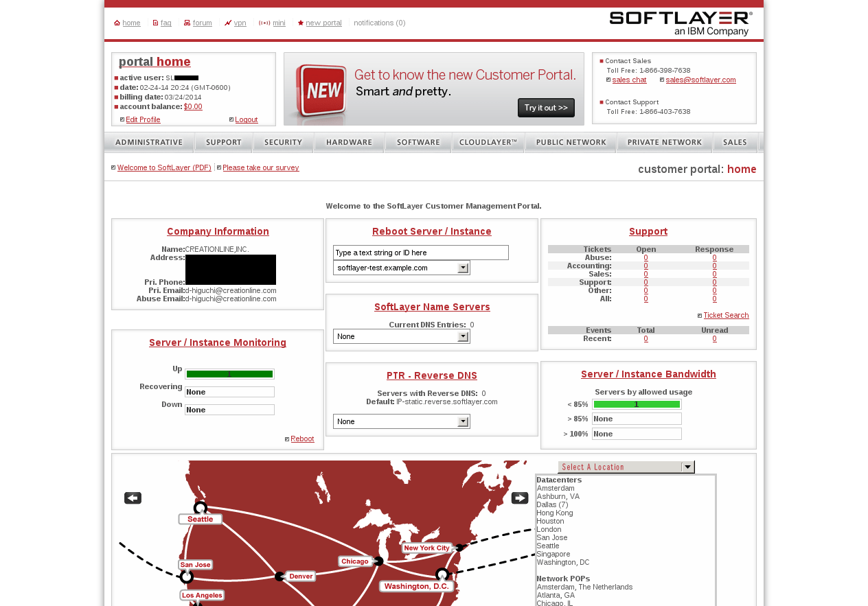
Task: Open the Public Network menu
Action: [571, 143]
